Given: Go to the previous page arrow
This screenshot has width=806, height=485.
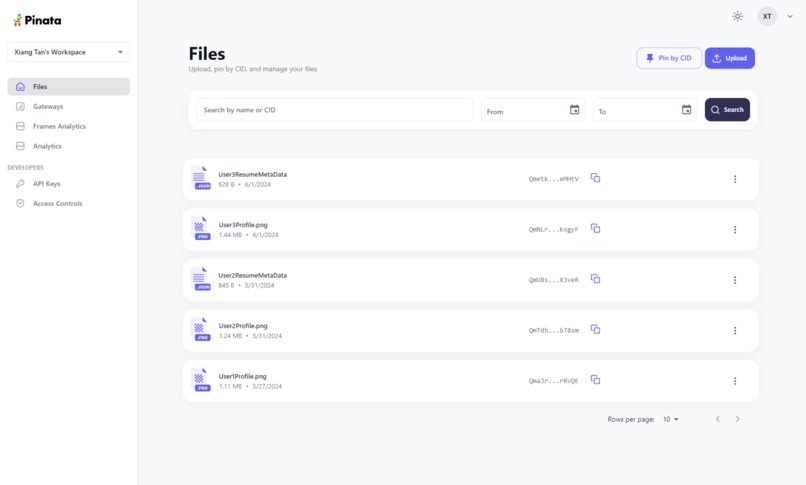Looking at the screenshot, I should [718, 419].
